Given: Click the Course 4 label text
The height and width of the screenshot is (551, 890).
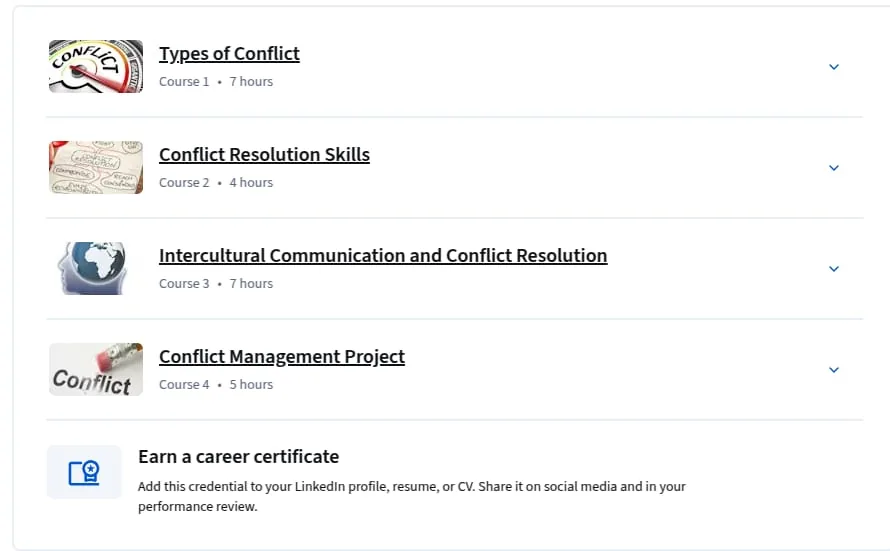Looking at the screenshot, I should pos(184,385).
